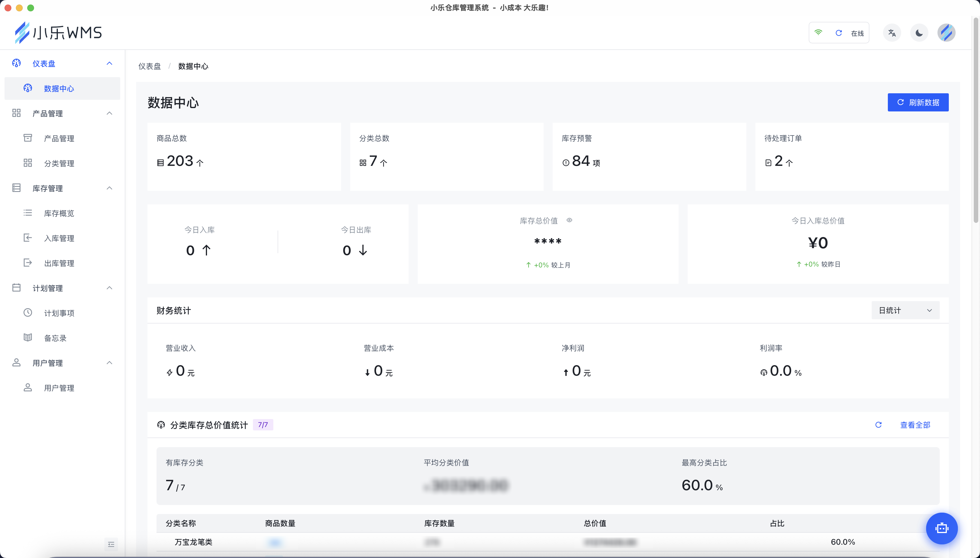This screenshot has height=558, width=980.
Task: Collapse the 计划管理 menu group
Action: click(x=109, y=288)
